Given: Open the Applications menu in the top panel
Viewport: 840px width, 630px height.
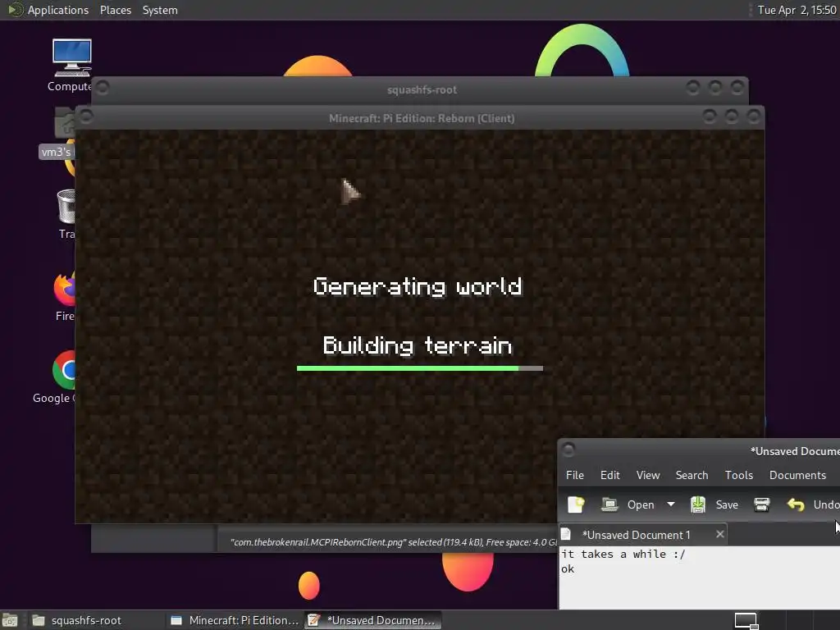Looking at the screenshot, I should pos(58,10).
